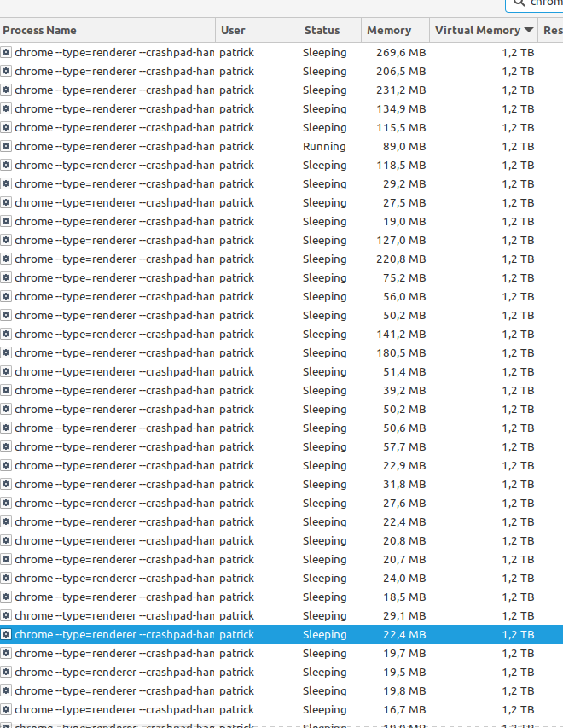The width and height of the screenshot is (563, 728).
Task: Select the process using 18,5 MB memory
Action: 281,597
